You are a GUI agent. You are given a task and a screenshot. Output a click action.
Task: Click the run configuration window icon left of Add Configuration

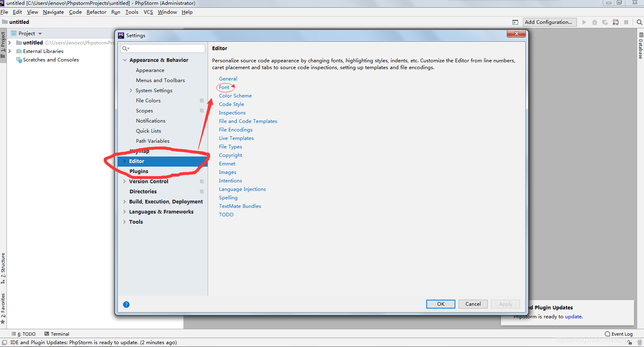coord(515,22)
